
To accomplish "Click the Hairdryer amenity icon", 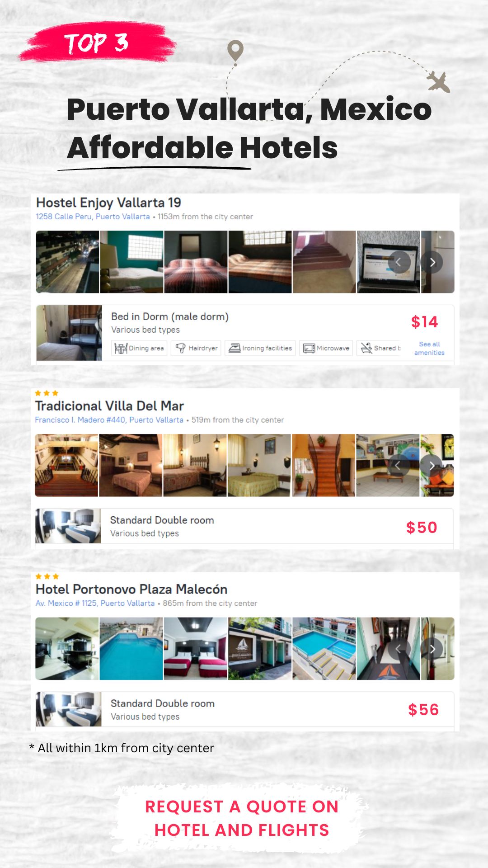I will [180, 348].
